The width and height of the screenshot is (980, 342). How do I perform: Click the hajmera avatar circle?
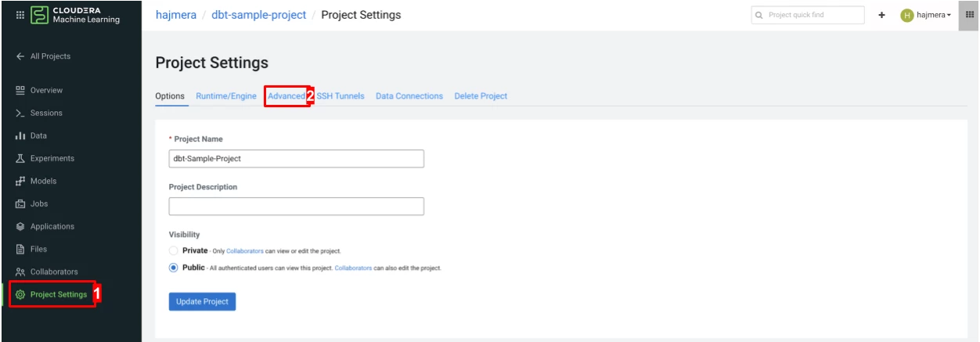(x=907, y=15)
